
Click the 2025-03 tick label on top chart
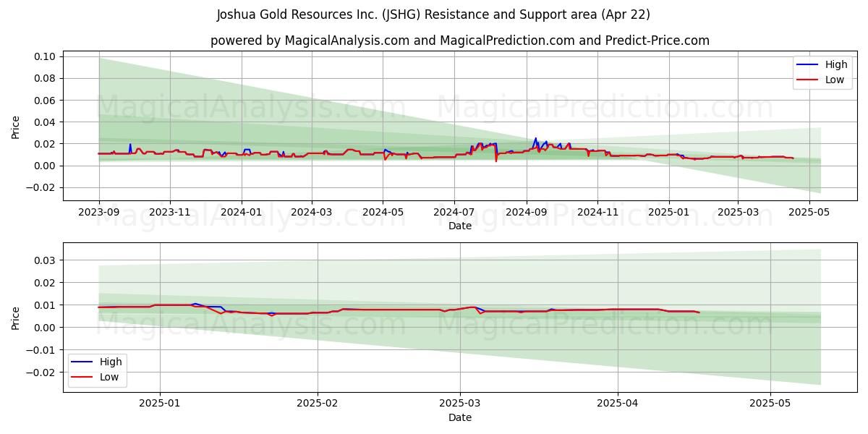737,213
